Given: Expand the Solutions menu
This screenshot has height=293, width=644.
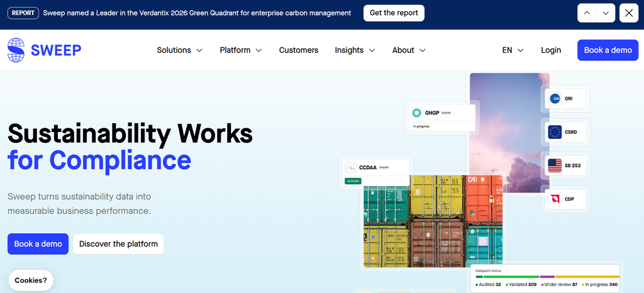Looking at the screenshot, I should coord(179,50).
